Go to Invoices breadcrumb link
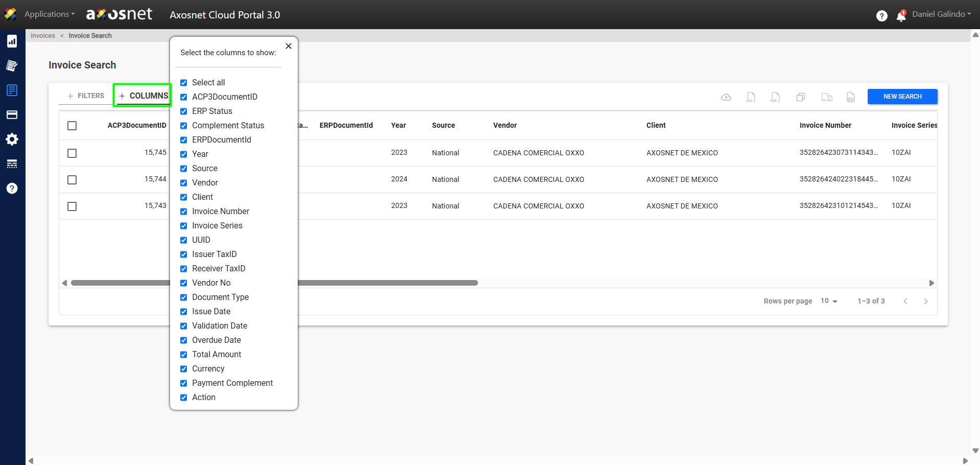Screen dimensions: 980x465 pos(43,36)
